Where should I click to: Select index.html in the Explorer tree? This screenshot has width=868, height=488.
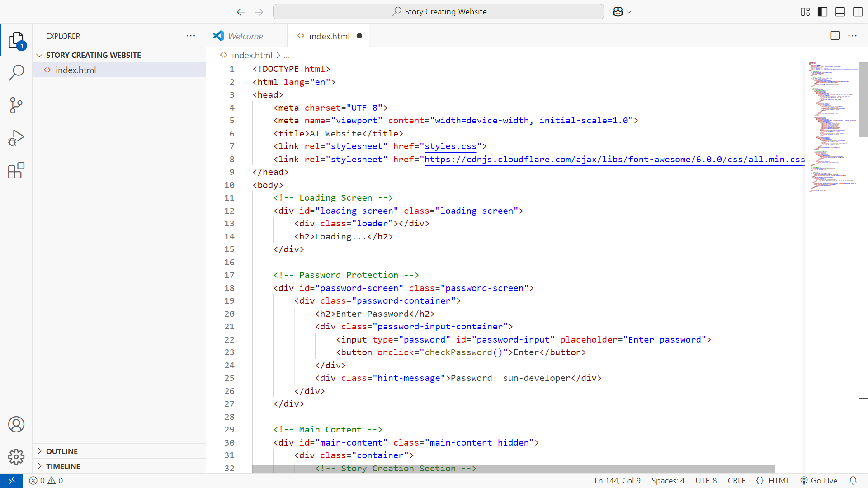[x=75, y=70]
